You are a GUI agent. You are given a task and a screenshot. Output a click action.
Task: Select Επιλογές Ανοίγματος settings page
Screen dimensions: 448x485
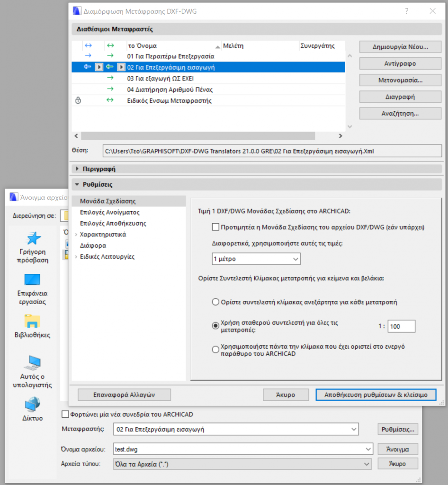[109, 212]
